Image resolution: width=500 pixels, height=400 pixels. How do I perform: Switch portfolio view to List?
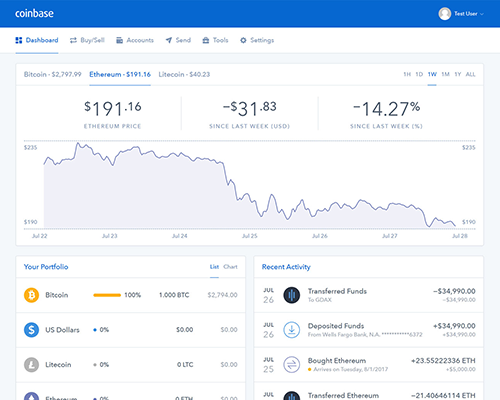coord(214,267)
